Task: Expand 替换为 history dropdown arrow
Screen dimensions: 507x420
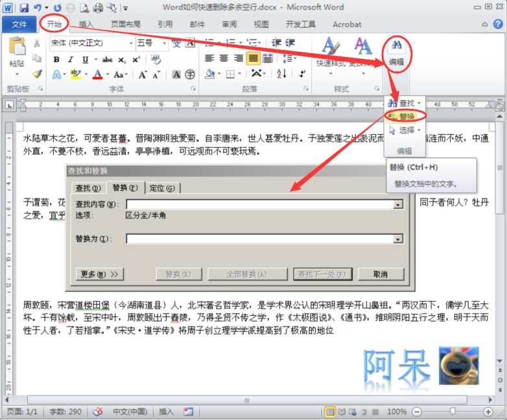Action: (x=398, y=239)
